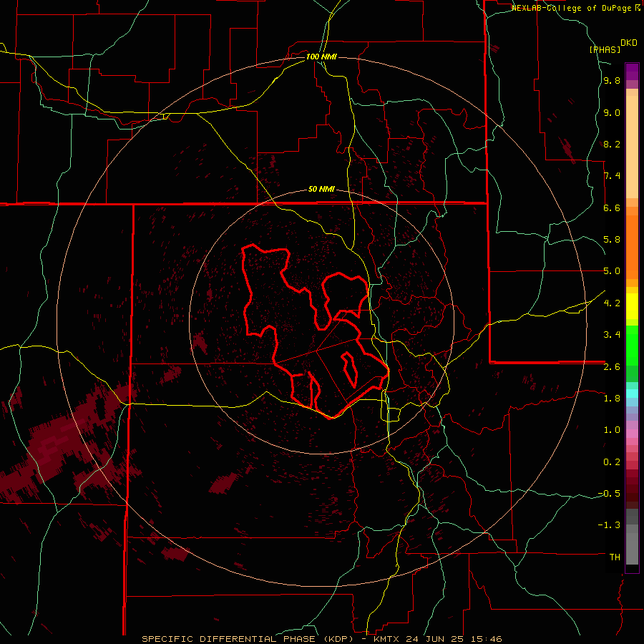This screenshot has width=644, height=644.
Task: Click the 4.2 value on the color scale
Action: tap(612, 303)
